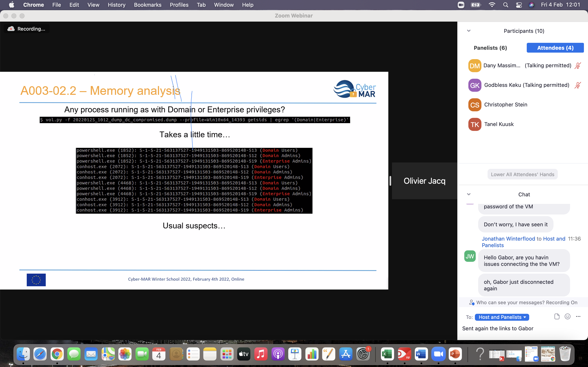The height and width of the screenshot is (367, 588).
Task: Click the macOS Control Center icon
Action: pos(519,5)
